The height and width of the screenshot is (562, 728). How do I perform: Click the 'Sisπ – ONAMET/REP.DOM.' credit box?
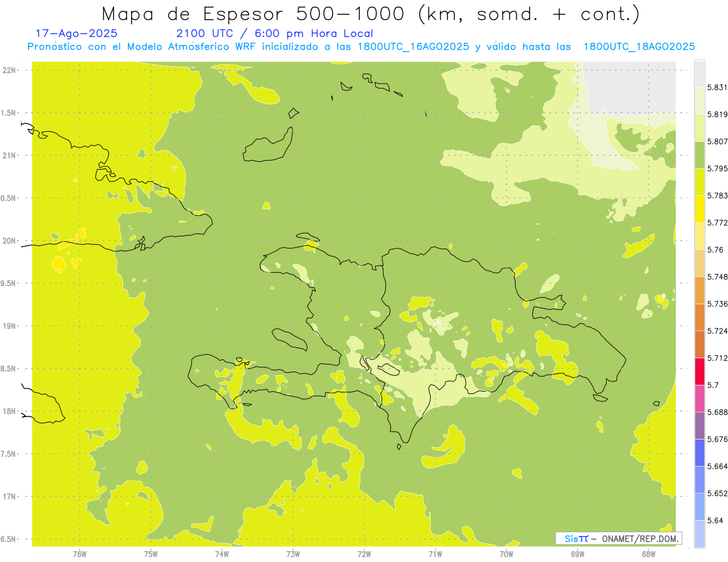(x=619, y=538)
